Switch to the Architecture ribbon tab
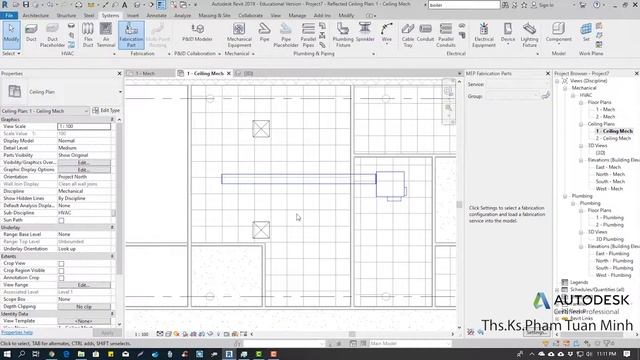Viewport: 640px width, 360px height. click(x=36, y=16)
